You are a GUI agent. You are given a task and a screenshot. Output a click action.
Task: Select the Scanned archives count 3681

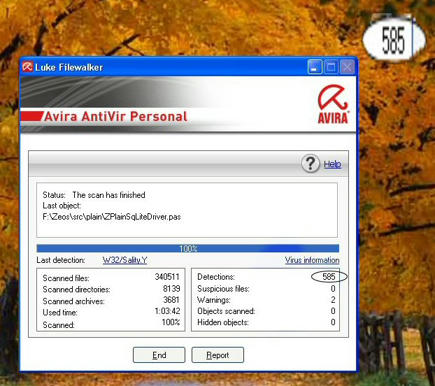click(171, 300)
